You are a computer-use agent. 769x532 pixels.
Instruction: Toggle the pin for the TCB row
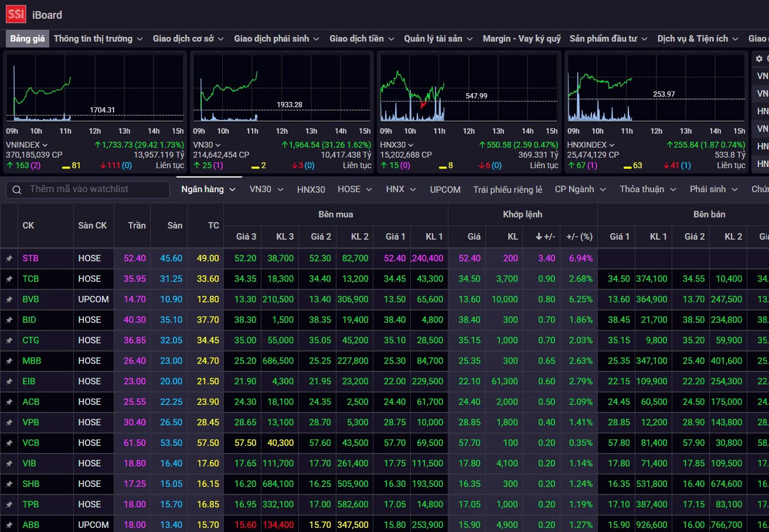click(9, 279)
